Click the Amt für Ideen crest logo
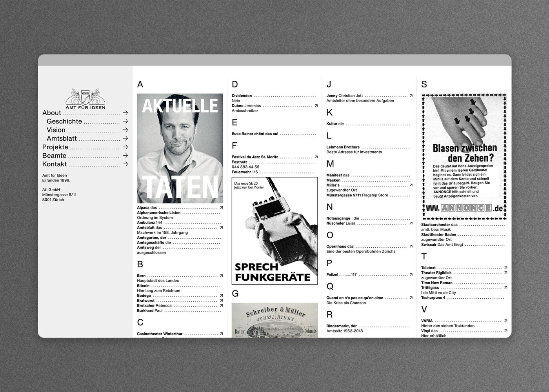This screenshot has height=392, width=549. tap(85, 98)
